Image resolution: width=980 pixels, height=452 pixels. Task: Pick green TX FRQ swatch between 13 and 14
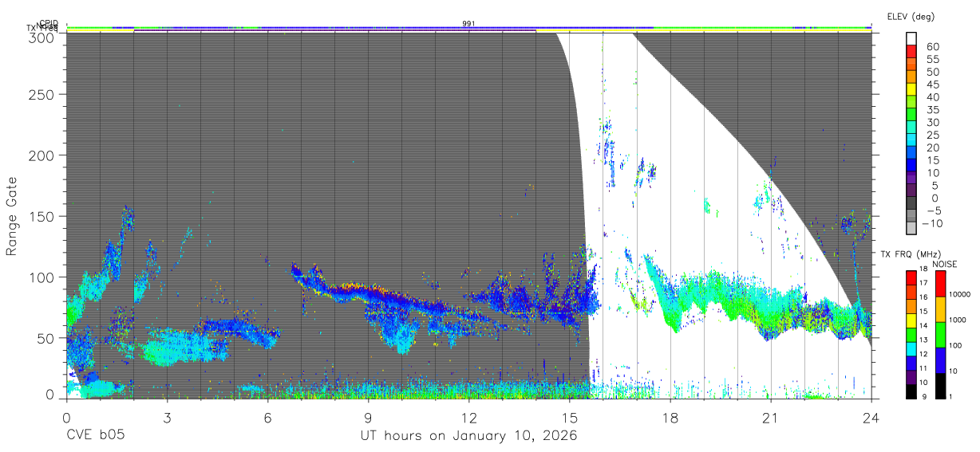(x=911, y=334)
